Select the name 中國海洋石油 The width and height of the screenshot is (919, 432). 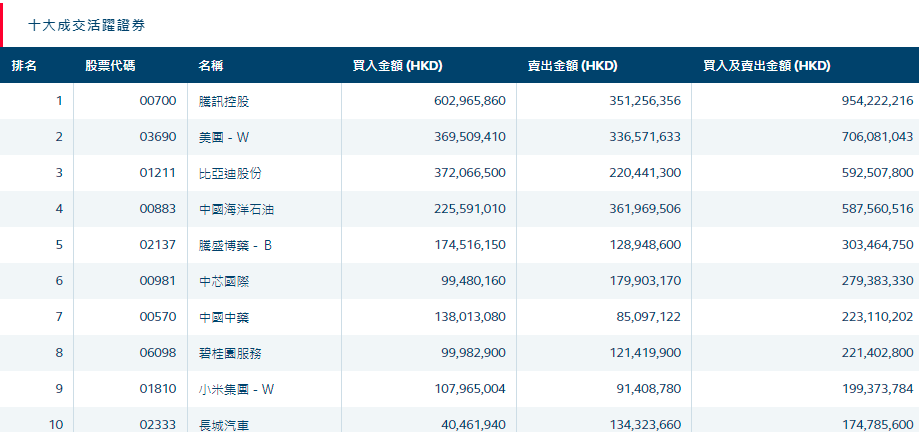[x=236, y=209]
